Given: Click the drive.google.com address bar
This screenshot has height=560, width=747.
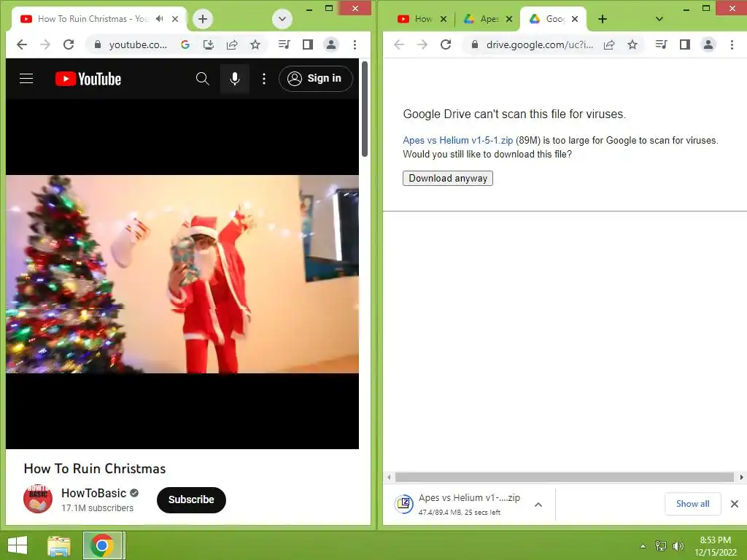Looking at the screenshot, I should [539, 44].
